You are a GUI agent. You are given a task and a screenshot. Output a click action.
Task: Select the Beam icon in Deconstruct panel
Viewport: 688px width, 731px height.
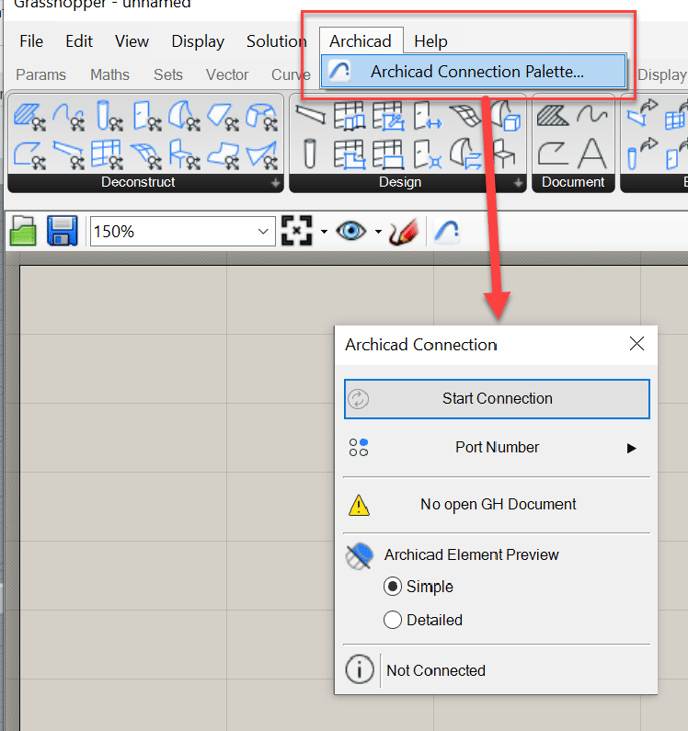pos(69,154)
